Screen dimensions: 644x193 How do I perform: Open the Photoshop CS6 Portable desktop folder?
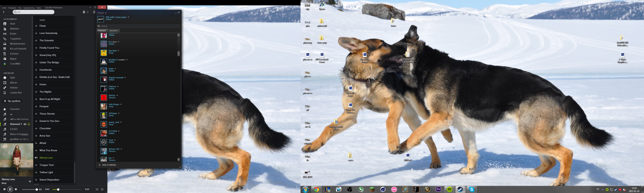408,55
